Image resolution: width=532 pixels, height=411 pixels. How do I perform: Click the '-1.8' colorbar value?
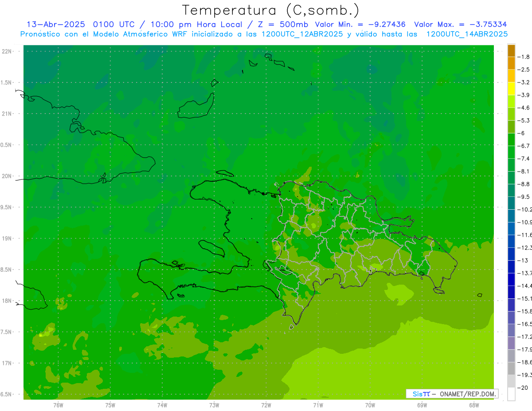tap(524, 57)
